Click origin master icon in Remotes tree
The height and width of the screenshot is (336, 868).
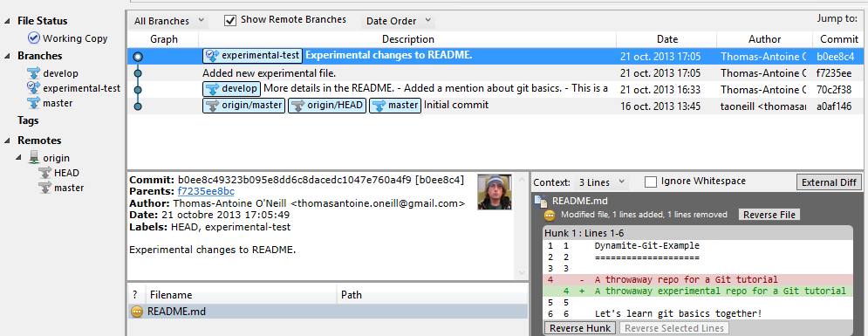click(44, 188)
